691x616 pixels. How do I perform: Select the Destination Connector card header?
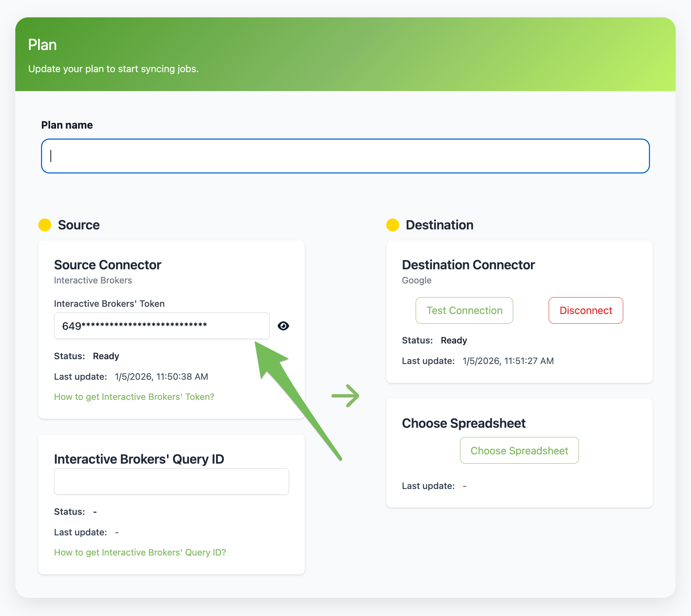click(x=468, y=265)
